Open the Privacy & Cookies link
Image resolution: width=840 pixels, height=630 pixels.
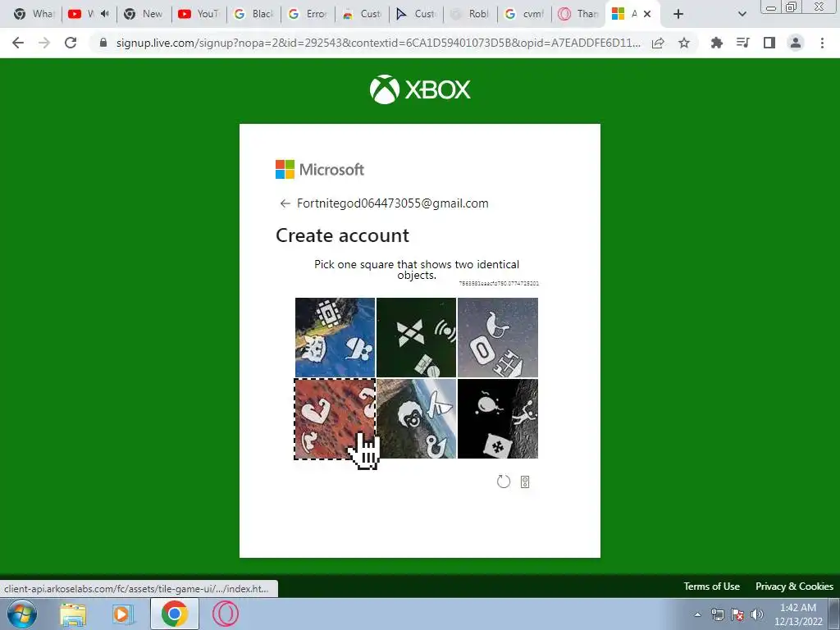794,586
